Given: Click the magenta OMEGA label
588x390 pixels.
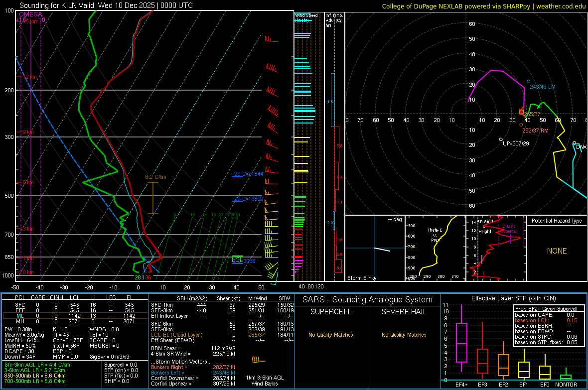Looking at the screenshot, I should (x=31, y=14).
